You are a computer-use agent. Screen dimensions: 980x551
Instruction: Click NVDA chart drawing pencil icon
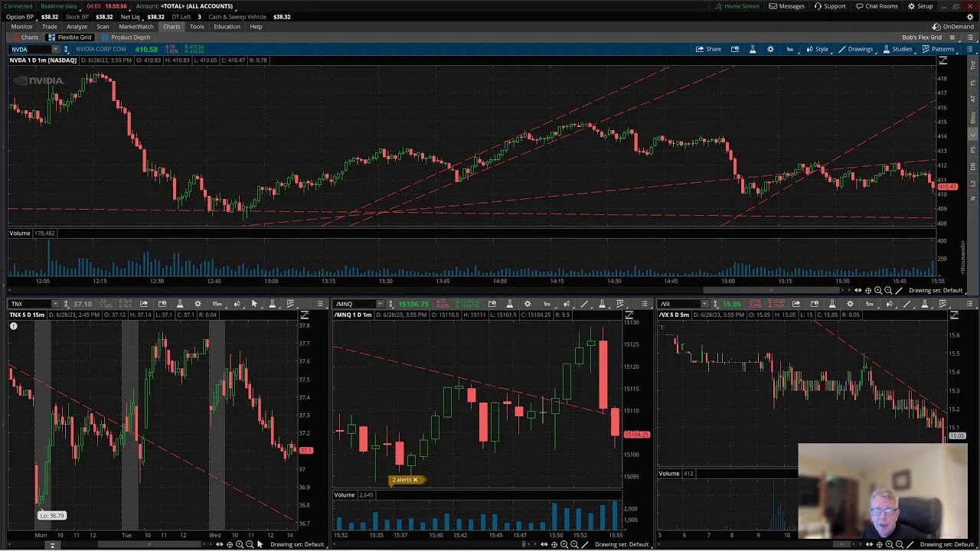[899, 291]
